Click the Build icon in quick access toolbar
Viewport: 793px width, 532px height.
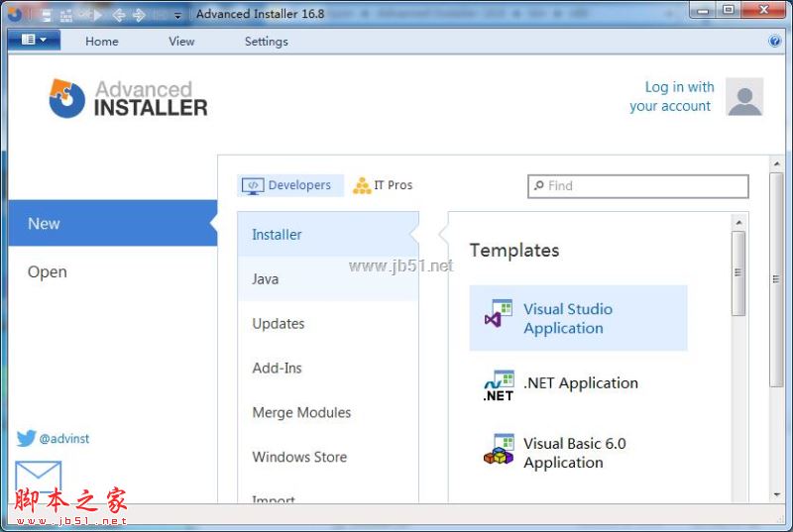(66, 16)
